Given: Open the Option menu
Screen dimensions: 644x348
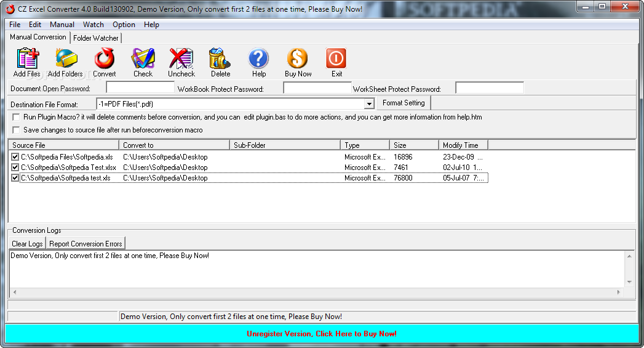Looking at the screenshot, I should click(x=124, y=25).
